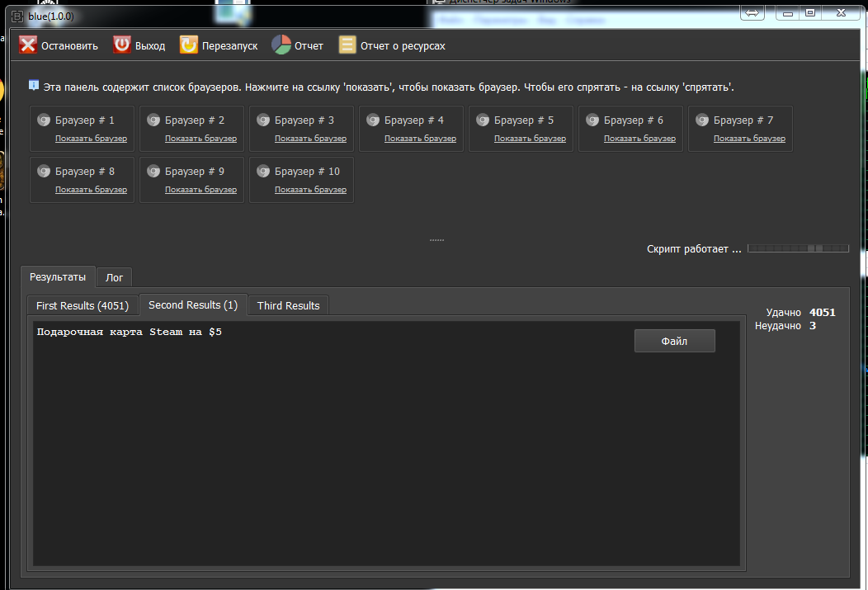868x590 pixels.
Task: Show browser via link under Браузер # 9
Action: point(200,190)
